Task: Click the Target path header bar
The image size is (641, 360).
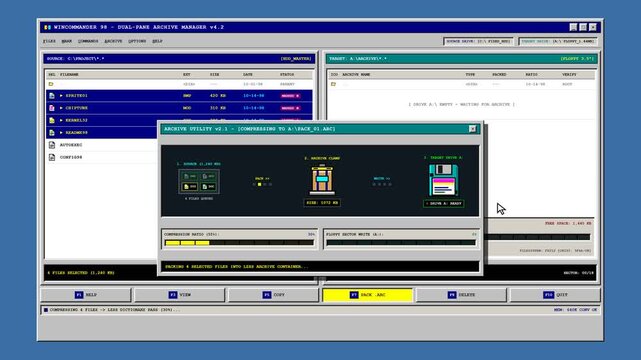Action: (462, 58)
